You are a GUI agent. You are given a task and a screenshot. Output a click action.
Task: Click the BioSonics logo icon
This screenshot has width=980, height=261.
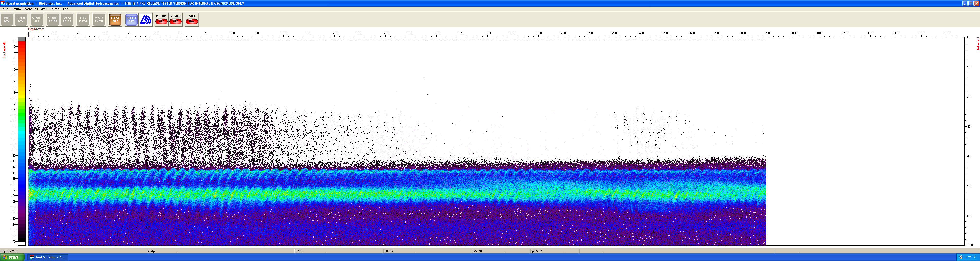click(145, 20)
